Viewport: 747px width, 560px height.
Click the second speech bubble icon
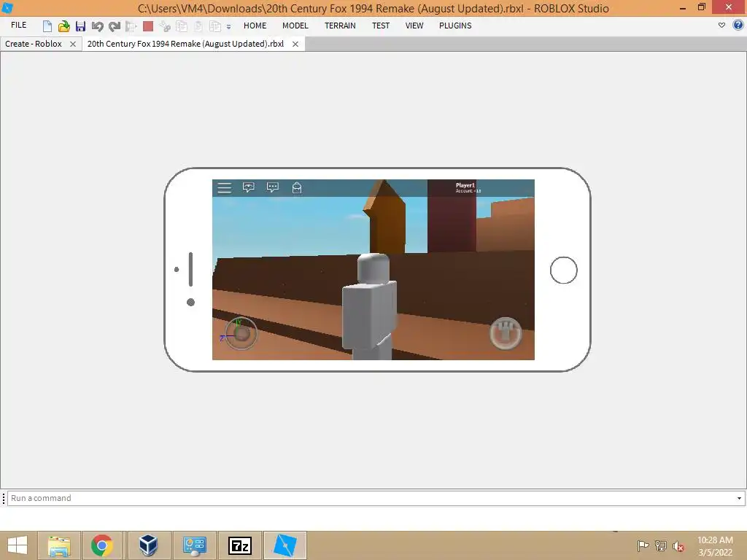click(273, 187)
